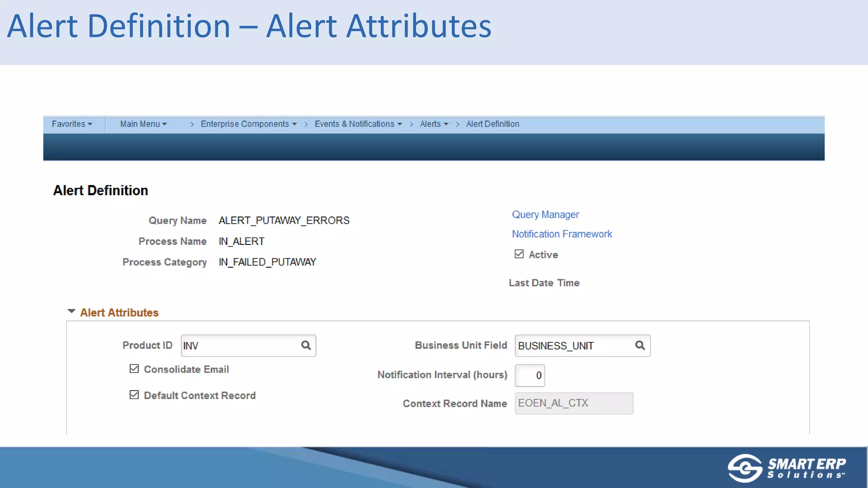The width and height of the screenshot is (868, 488).
Task: Toggle the Active checkbox
Action: pos(519,254)
